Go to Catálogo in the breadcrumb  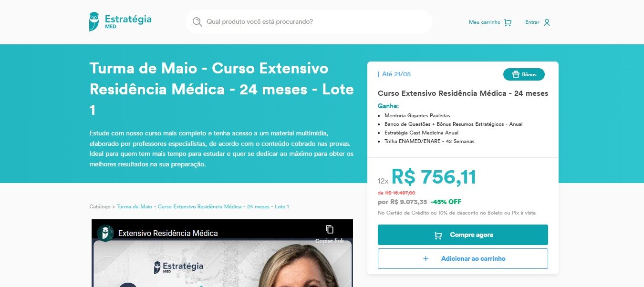point(100,206)
